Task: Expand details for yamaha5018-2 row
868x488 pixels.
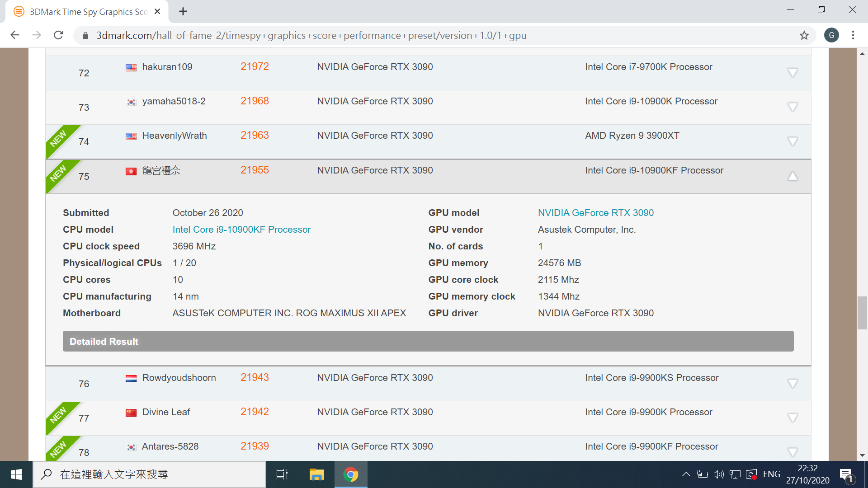Action: click(x=793, y=107)
